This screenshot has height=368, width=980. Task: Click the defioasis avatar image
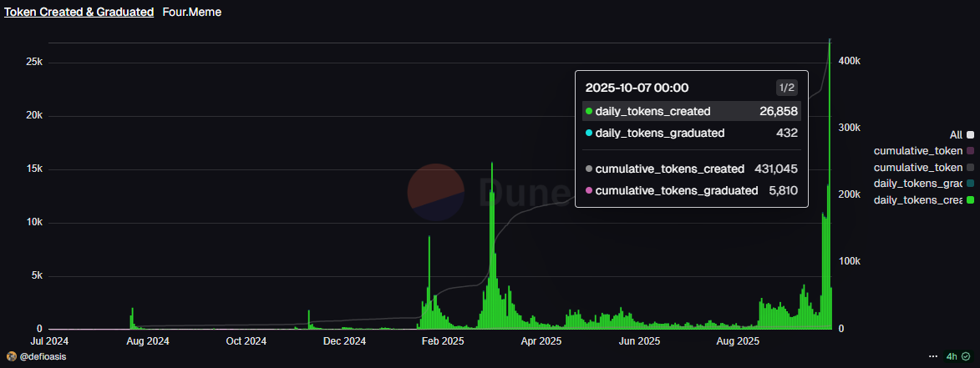[x=10, y=356]
